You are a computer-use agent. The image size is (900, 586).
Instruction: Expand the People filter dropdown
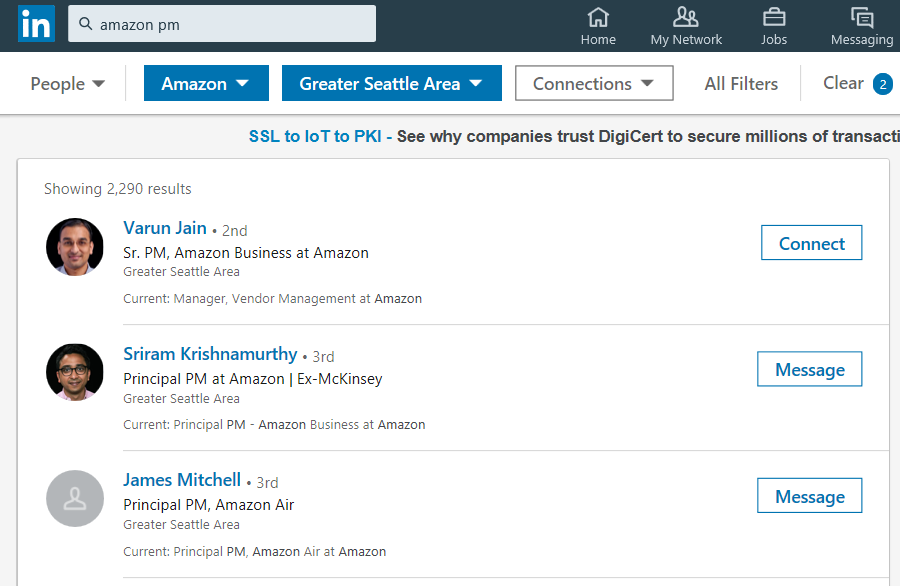tap(67, 84)
